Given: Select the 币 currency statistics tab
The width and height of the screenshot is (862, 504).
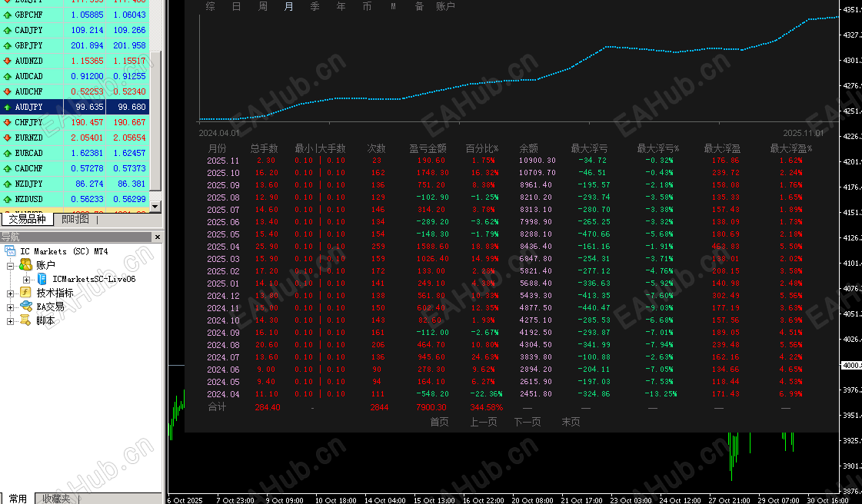Looking at the screenshot, I should coord(368,7).
